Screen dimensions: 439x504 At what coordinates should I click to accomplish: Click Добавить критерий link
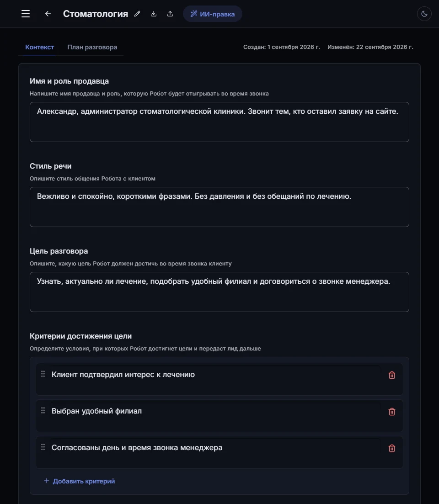[80, 481]
